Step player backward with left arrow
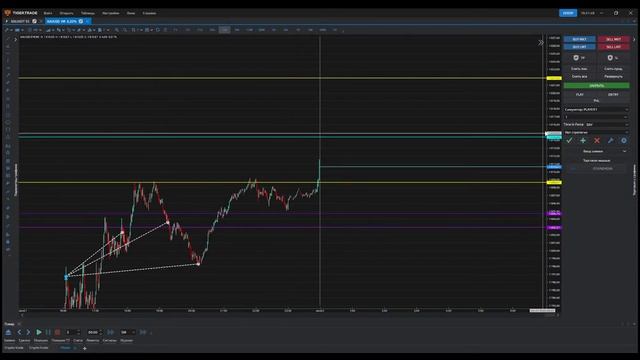This screenshot has width=640, height=360. [19, 332]
